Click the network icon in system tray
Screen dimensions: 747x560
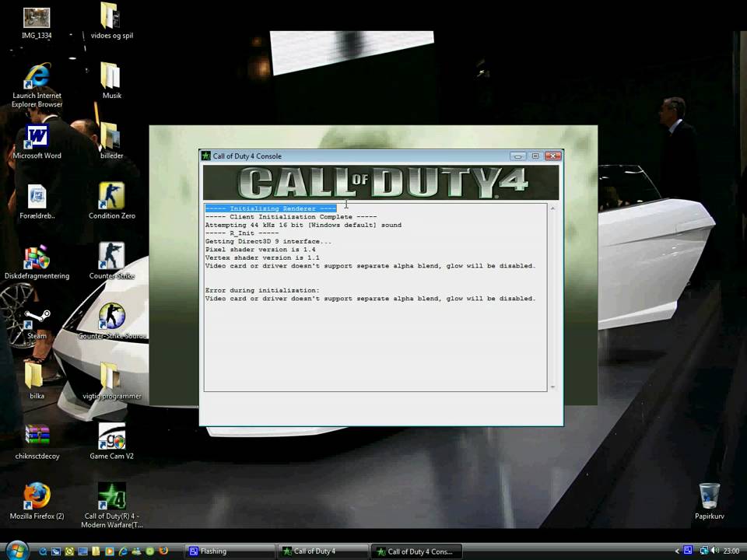[x=705, y=551]
